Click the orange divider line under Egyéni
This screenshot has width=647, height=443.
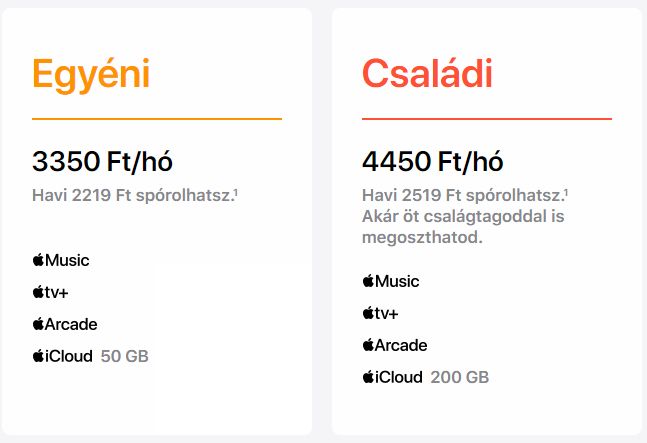pos(157,119)
